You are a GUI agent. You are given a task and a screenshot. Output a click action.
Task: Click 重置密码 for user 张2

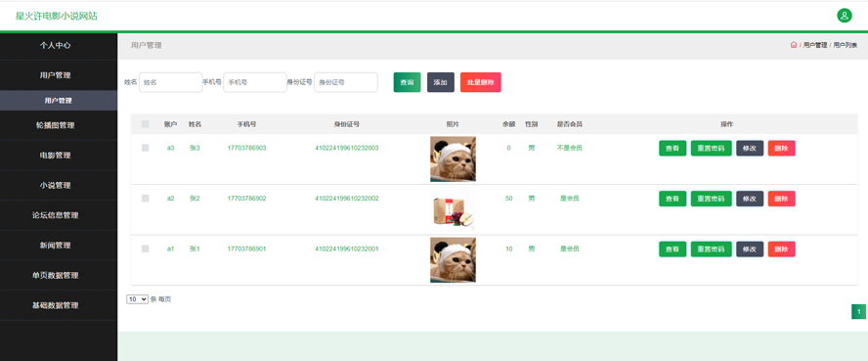[x=712, y=199]
